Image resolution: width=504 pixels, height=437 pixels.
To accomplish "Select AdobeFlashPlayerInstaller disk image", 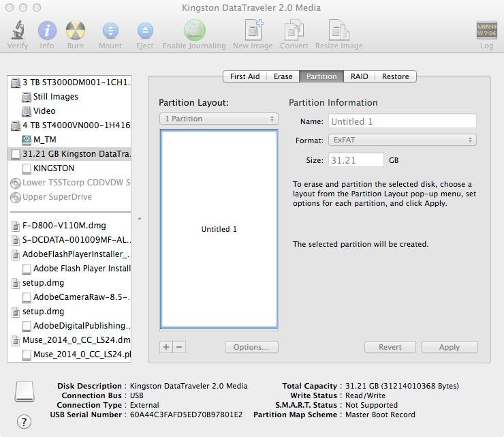I will 69,254.
